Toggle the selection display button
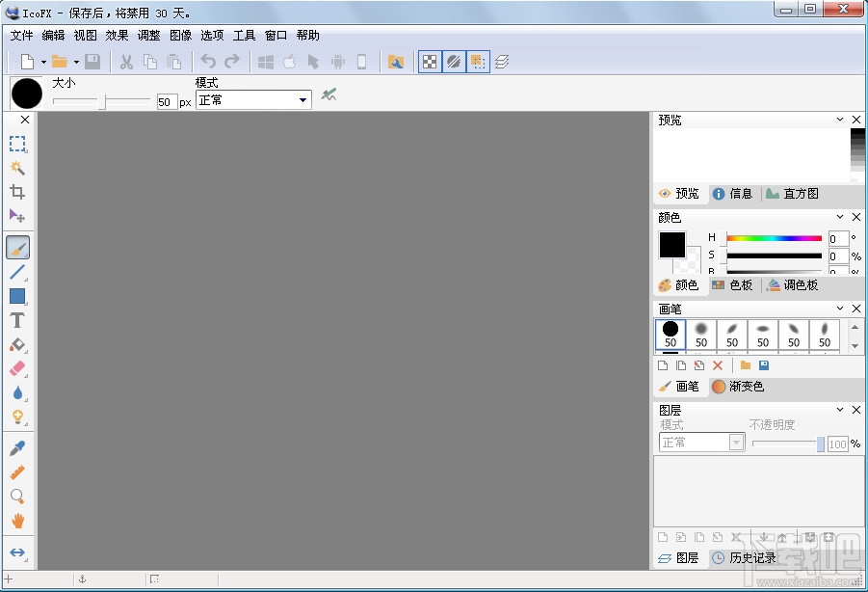 coord(478,62)
